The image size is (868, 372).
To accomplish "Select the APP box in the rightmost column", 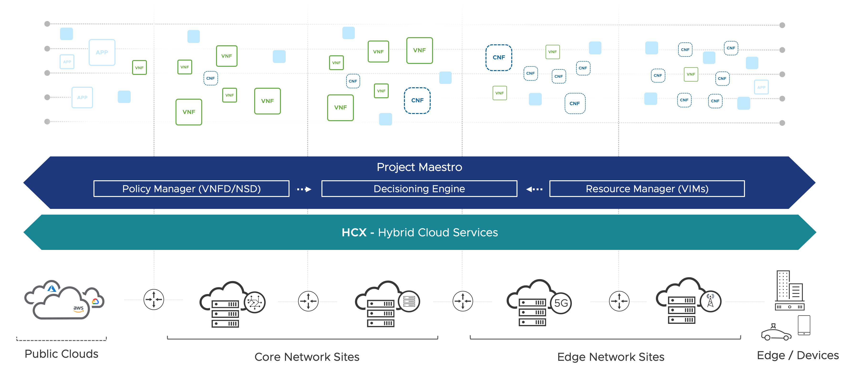I will pos(761,87).
